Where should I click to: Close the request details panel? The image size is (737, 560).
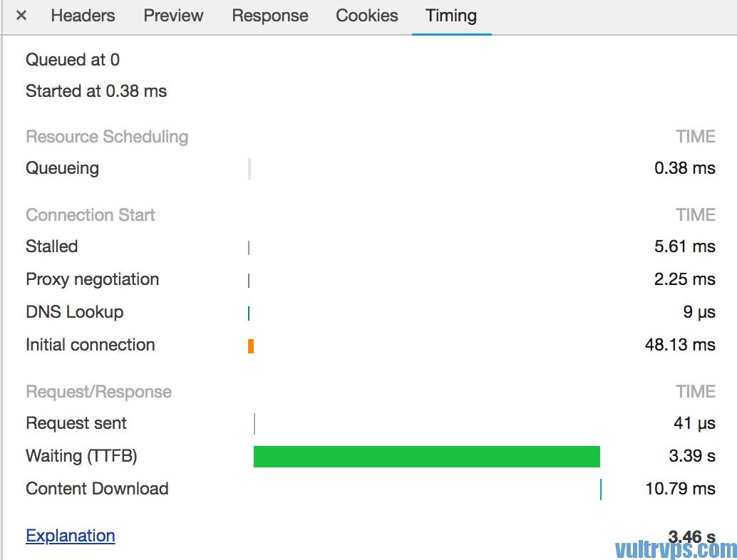pos(21,16)
